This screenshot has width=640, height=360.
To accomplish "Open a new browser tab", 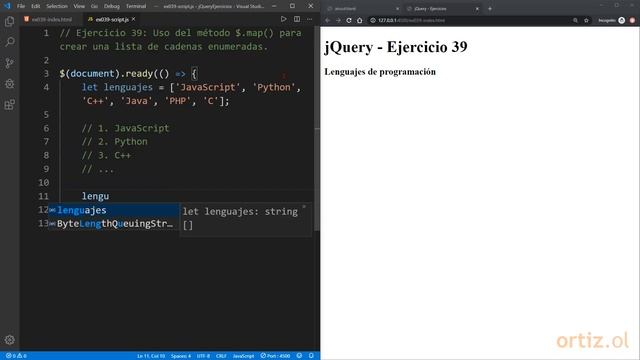I will coord(490,9).
